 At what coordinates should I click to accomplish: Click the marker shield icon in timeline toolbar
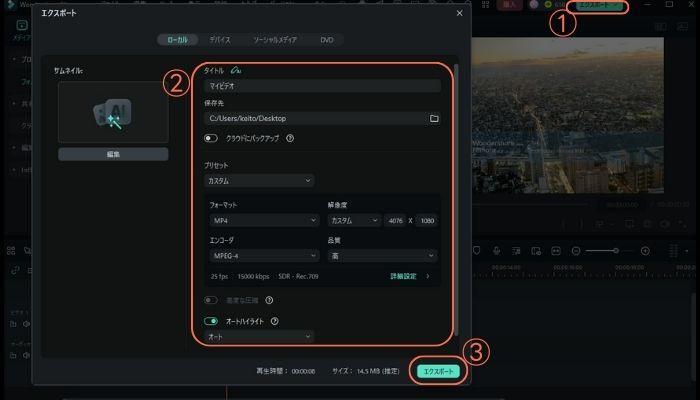click(x=476, y=251)
